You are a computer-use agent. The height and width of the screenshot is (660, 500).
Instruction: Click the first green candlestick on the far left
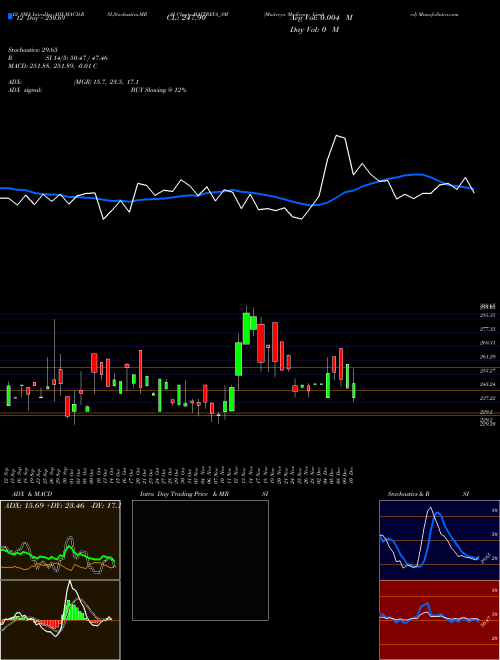click(x=9, y=395)
